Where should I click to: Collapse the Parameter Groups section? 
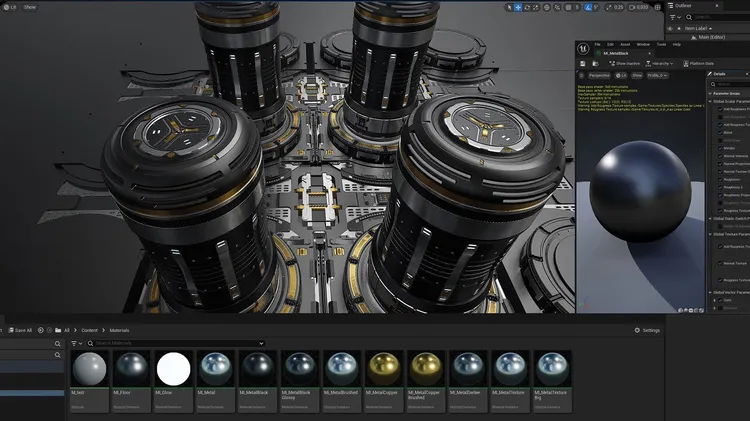coord(710,94)
